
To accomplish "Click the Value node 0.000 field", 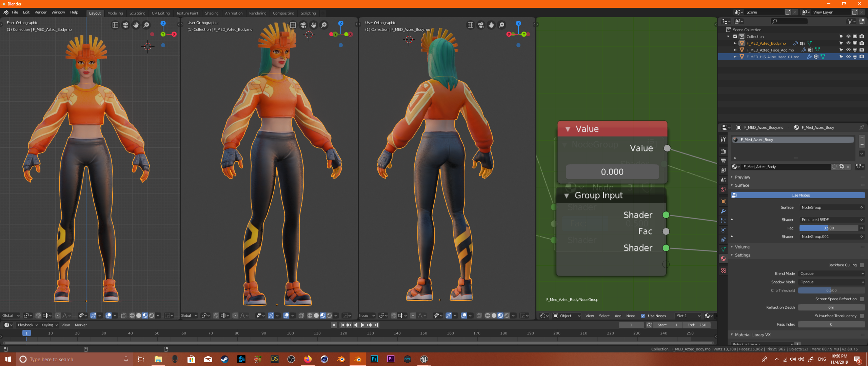I will click(x=612, y=172).
